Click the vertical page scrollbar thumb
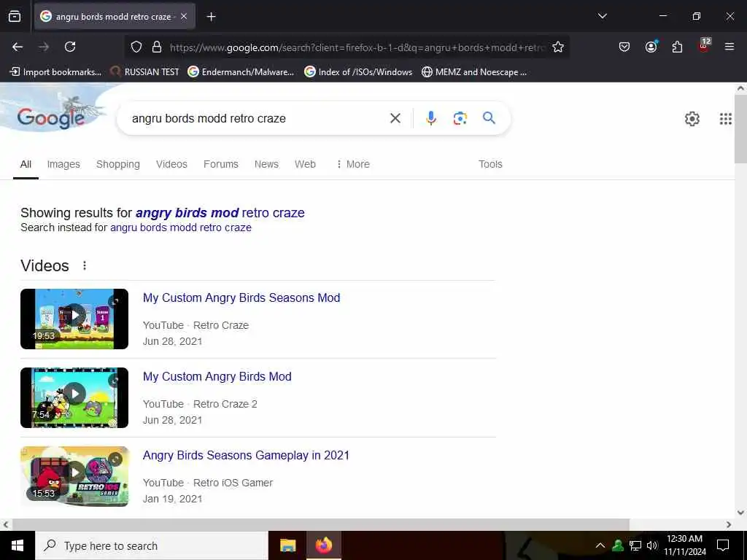The image size is (747, 560). coord(741,128)
